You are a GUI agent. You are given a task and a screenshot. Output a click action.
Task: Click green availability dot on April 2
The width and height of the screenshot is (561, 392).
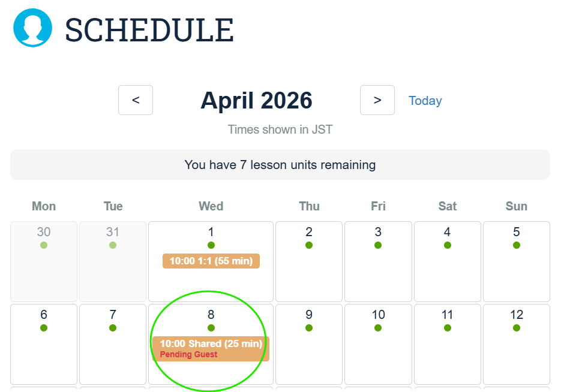point(309,245)
